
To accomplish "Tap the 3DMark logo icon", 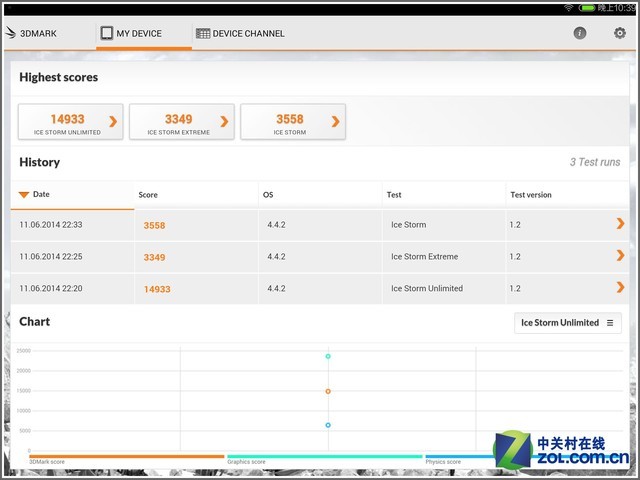I will (11, 33).
